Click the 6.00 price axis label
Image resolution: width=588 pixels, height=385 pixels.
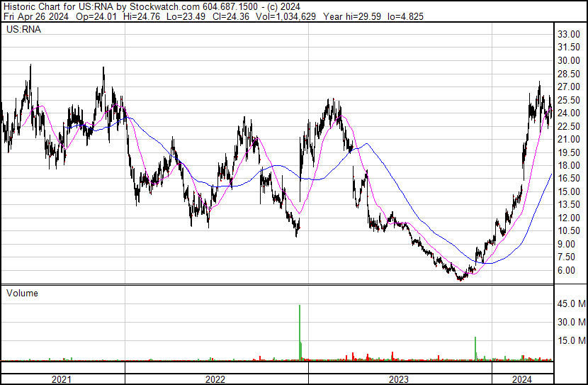[x=566, y=270]
